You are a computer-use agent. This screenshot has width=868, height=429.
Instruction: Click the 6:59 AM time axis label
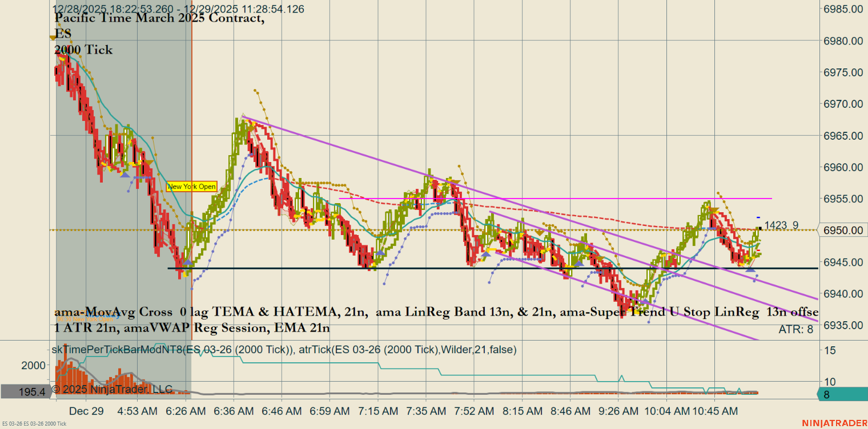(331, 411)
